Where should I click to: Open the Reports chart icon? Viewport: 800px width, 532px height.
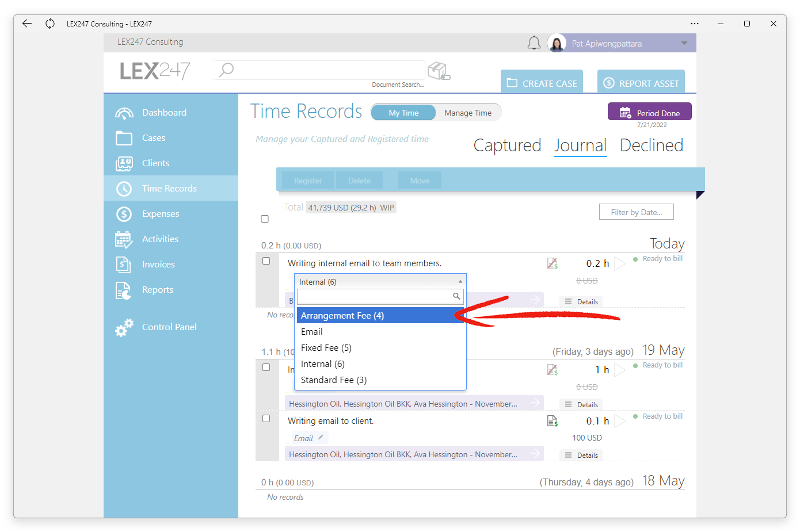tap(123, 290)
